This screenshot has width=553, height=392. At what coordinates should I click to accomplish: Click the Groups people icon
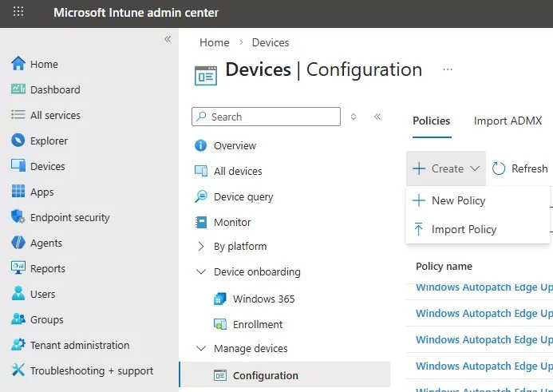(x=18, y=319)
